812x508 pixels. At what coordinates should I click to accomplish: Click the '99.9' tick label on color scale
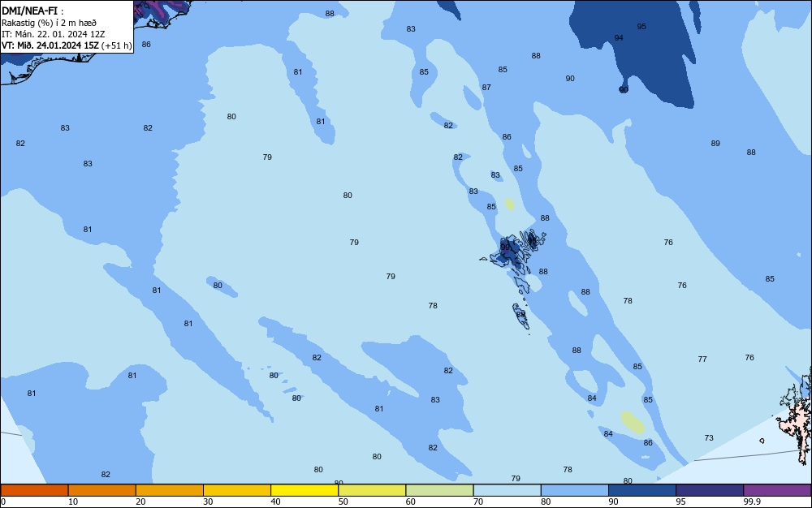(752, 502)
